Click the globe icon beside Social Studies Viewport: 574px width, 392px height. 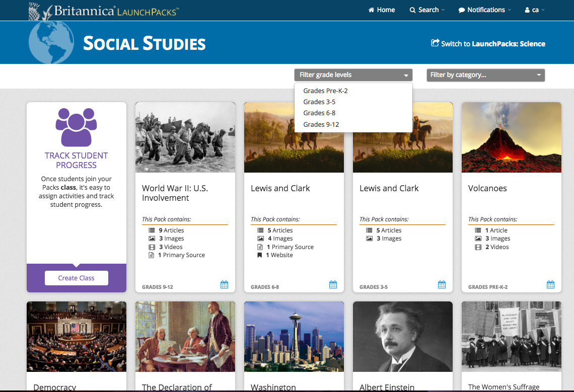[x=51, y=42]
